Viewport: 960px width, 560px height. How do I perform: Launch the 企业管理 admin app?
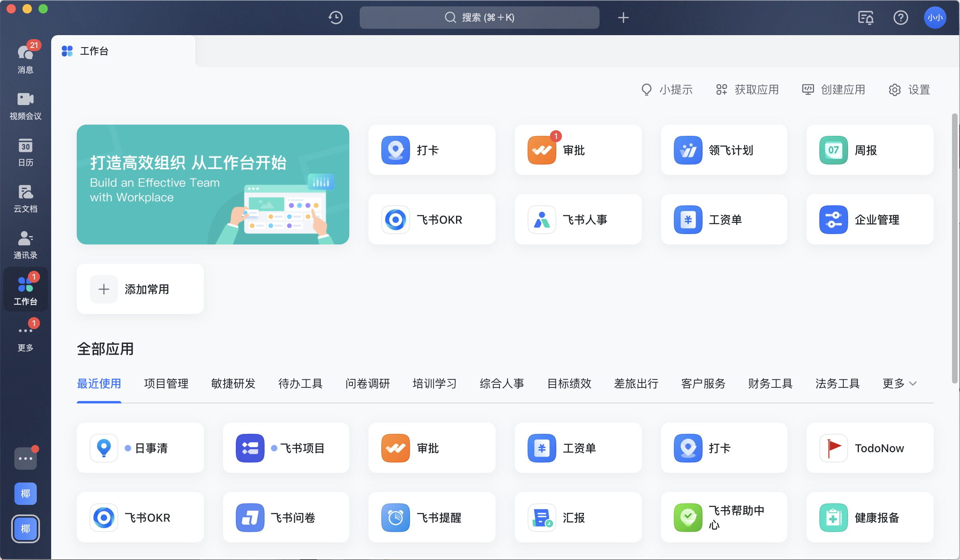click(870, 219)
